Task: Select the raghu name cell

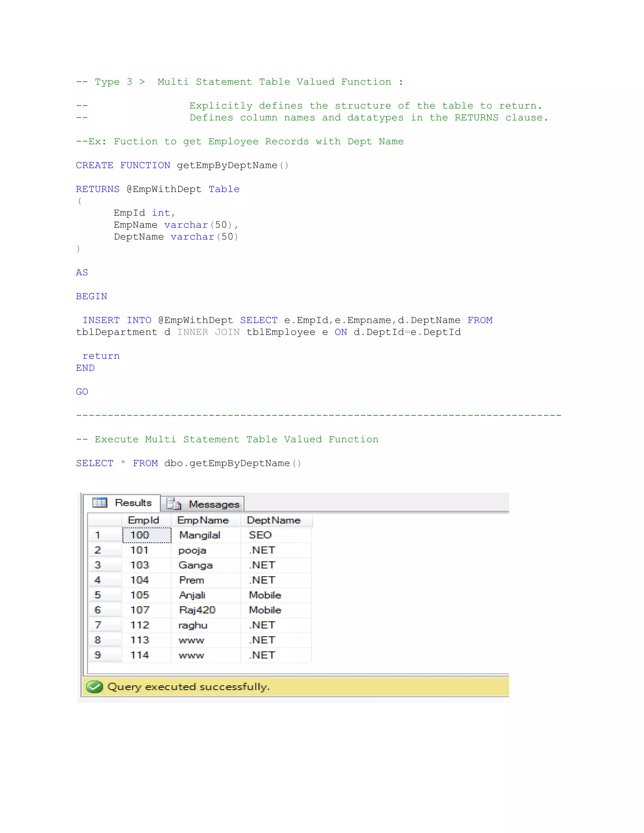Action: pos(206,625)
